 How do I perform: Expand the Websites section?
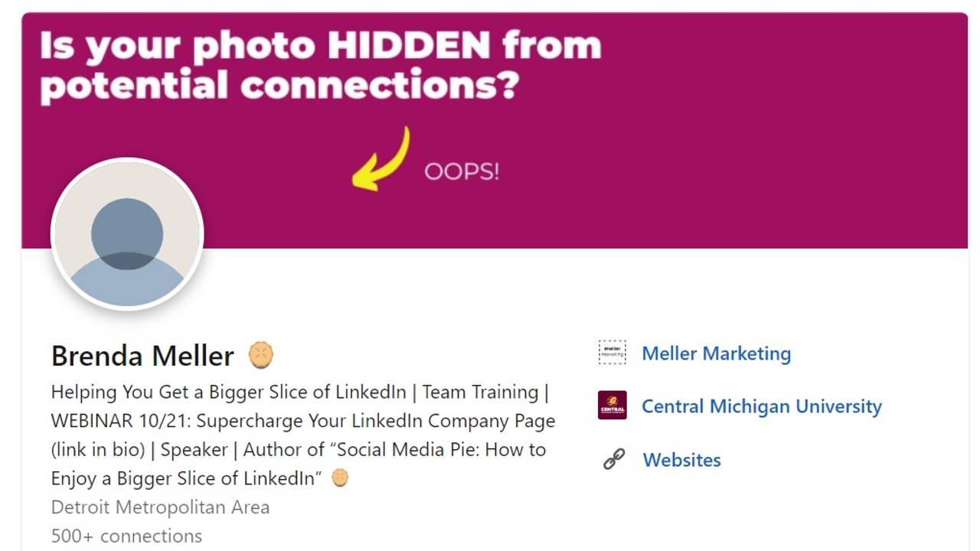681,460
